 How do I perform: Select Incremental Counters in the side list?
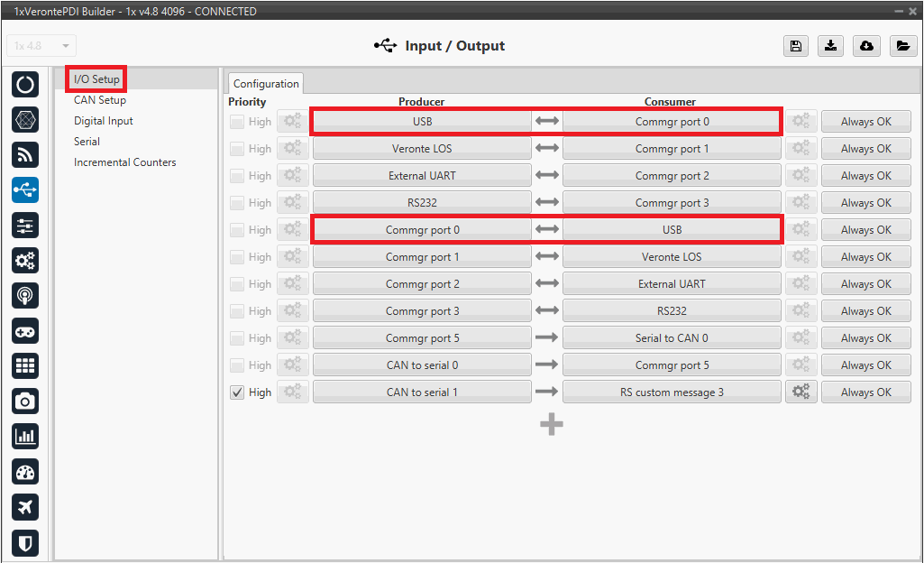point(124,162)
